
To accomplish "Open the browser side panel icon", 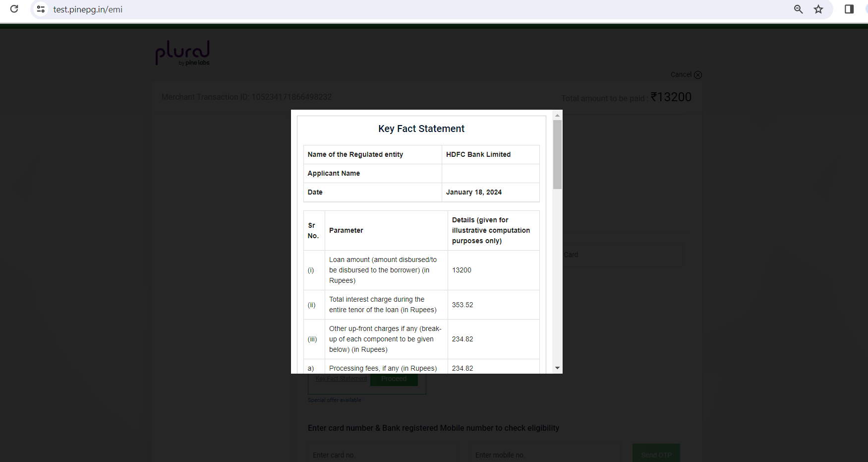I will (849, 9).
